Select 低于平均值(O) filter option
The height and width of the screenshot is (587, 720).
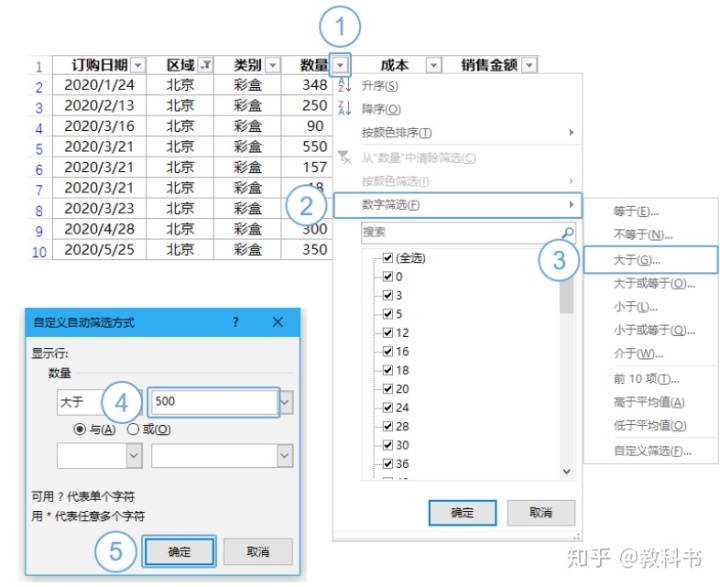click(650, 426)
